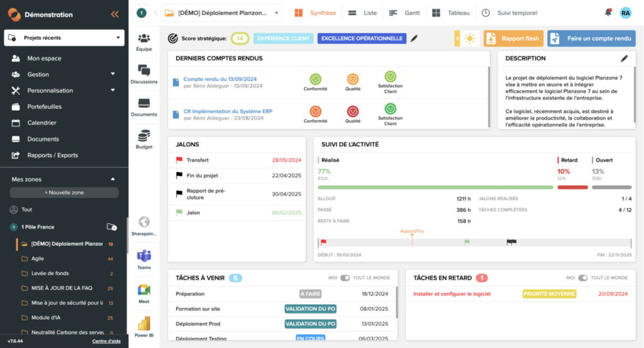This screenshot has height=348, width=644.
Task: Collapse the Mes zones section
Action: point(113,179)
